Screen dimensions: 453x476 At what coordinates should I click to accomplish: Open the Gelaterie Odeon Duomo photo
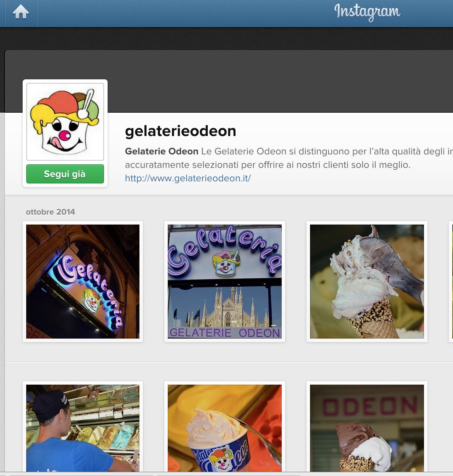click(225, 282)
